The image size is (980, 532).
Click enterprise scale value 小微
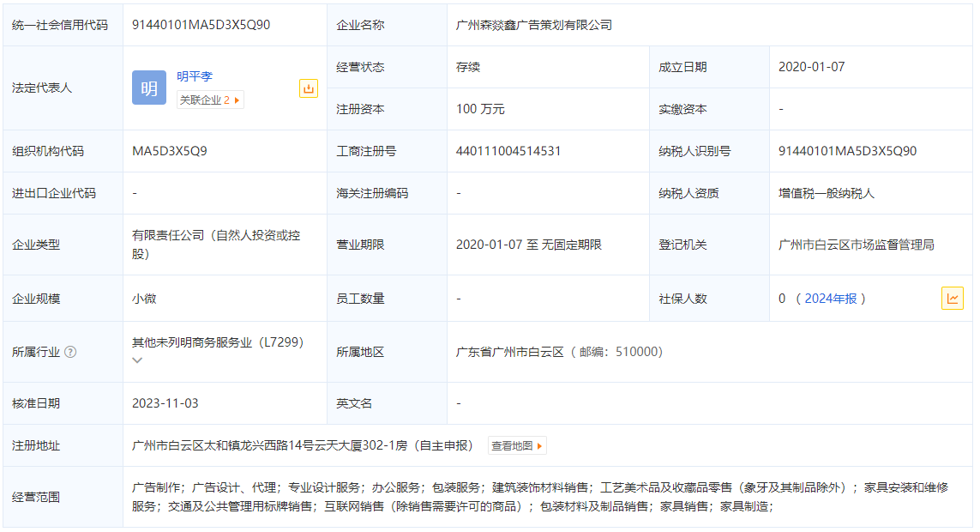(x=144, y=299)
